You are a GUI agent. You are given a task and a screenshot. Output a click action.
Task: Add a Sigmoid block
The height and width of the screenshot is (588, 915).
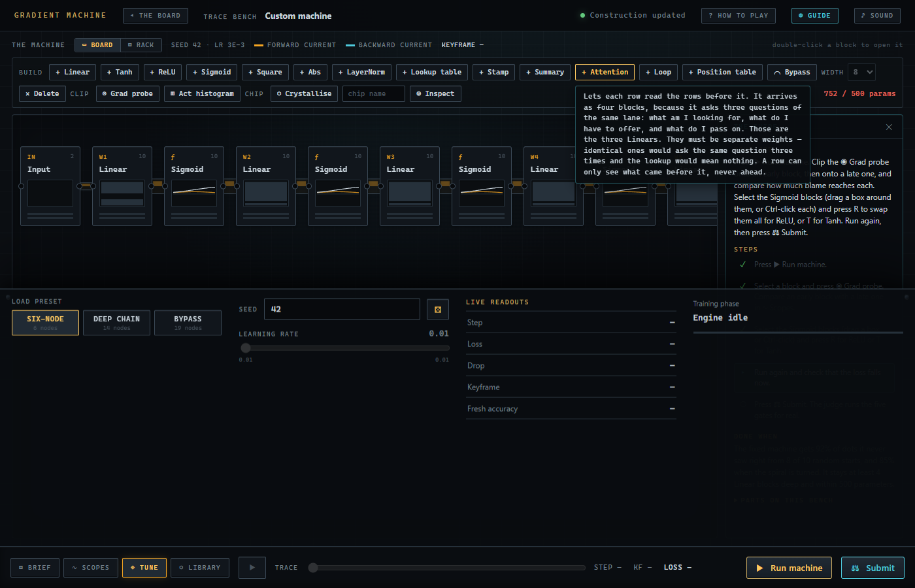212,73
